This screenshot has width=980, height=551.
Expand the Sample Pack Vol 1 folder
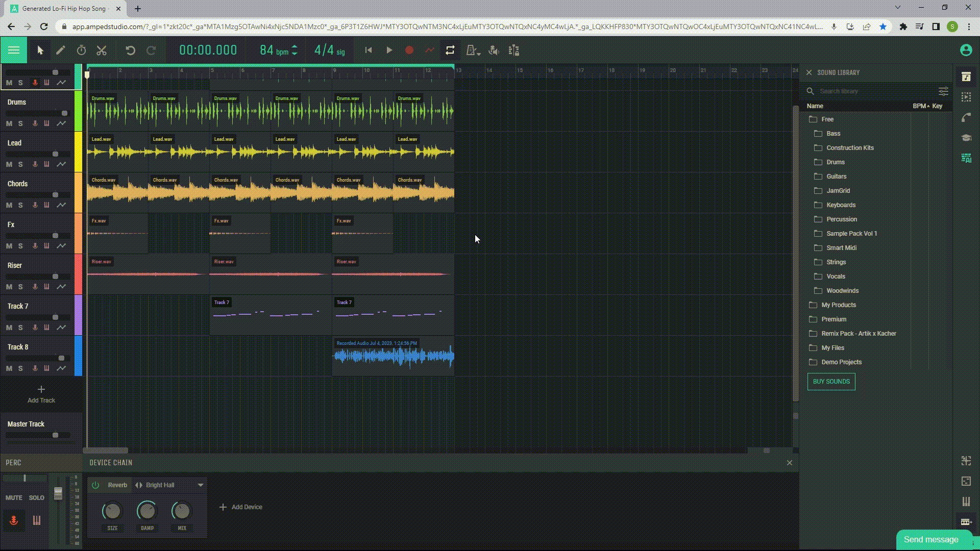pos(851,233)
